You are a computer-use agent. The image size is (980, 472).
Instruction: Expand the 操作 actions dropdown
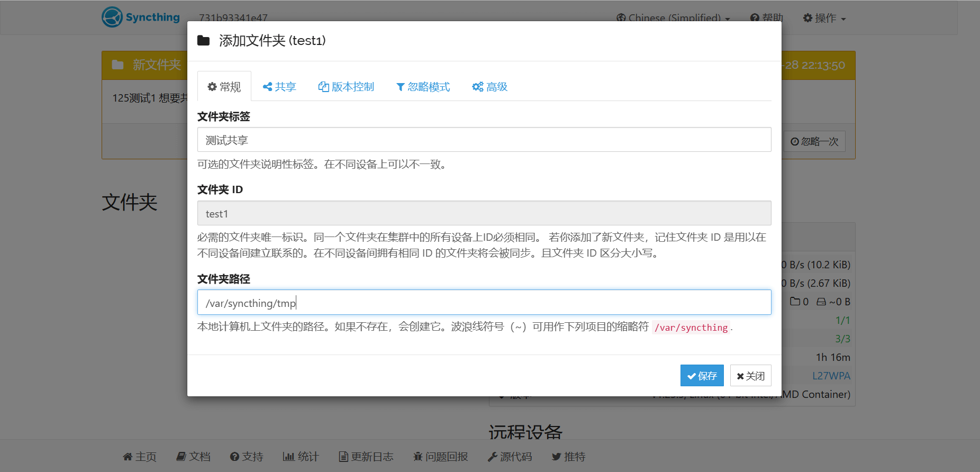point(824,18)
